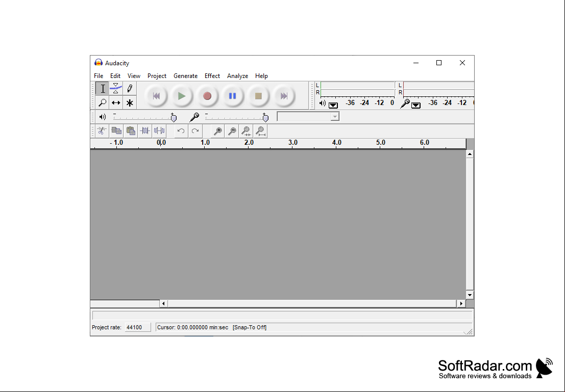Screen dimensions: 565x392
Task: Click the 4.0 mark on timeline ruler
Action: 336,143
